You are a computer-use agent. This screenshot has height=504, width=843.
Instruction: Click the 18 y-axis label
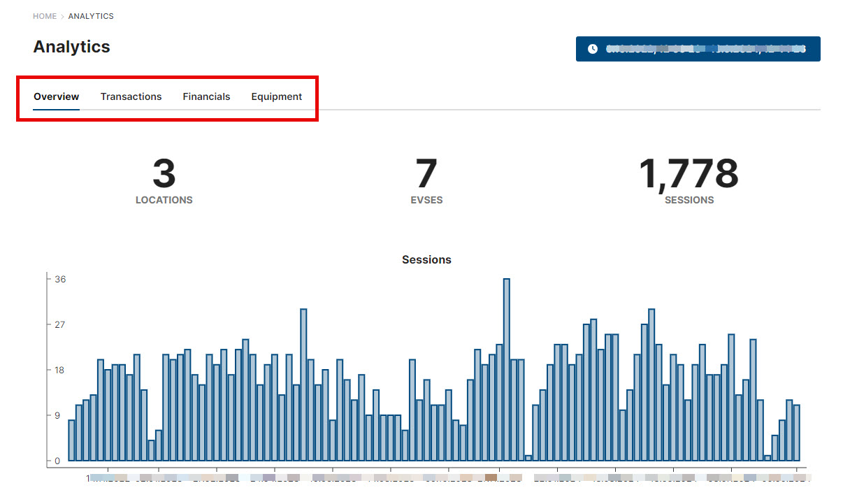tap(60, 370)
